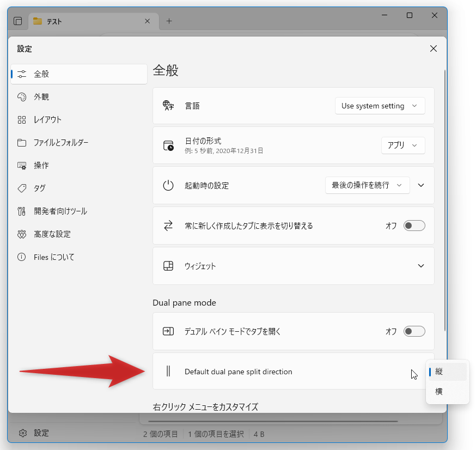This screenshot has width=476, height=450.
Task: Open the 最後の操作を続行 startup dropdown
Action: [367, 185]
